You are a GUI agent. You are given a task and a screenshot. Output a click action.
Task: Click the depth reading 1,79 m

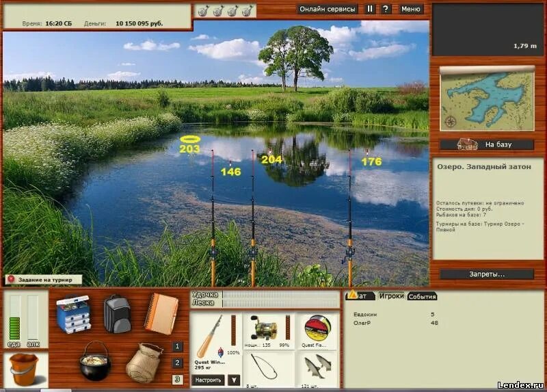tap(525, 46)
